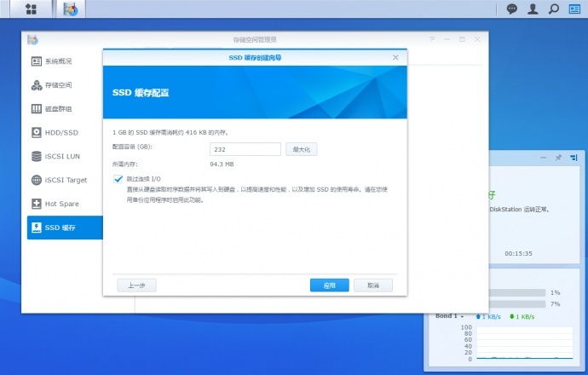Open the search magnifier icon
This screenshot has height=375, width=588.
(x=554, y=9)
